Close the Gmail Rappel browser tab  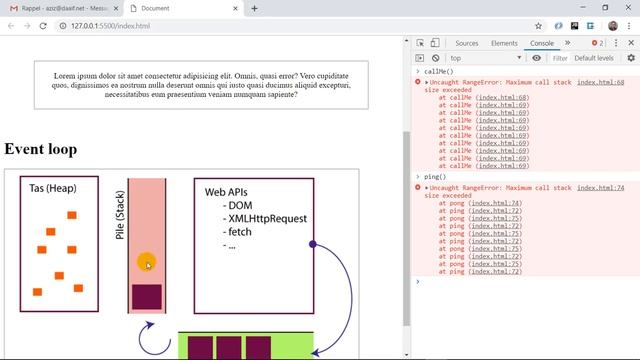[116, 8]
